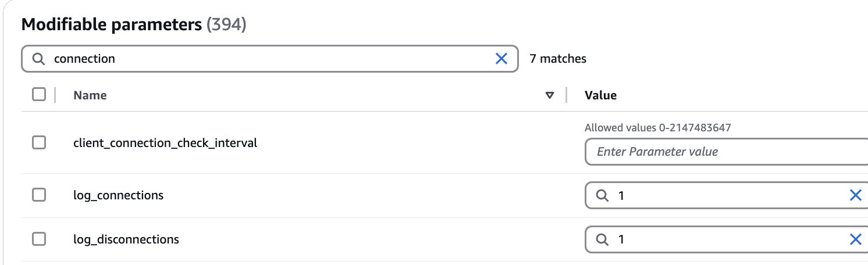
Task: Select the log_disconnections row checkbox
Action: pyautogui.click(x=39, y=239)
